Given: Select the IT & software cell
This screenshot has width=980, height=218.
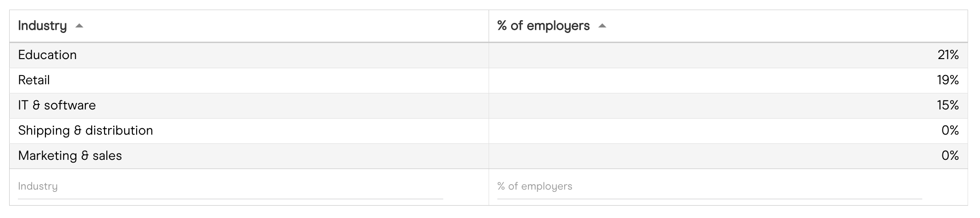Looking at the screenshot, I should [57, 105].
